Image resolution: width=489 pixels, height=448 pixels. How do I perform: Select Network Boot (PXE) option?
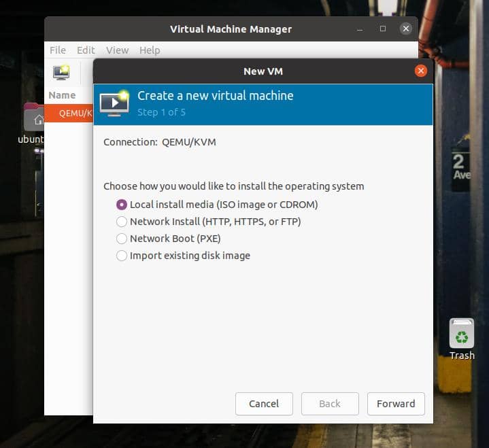point(122,239)
